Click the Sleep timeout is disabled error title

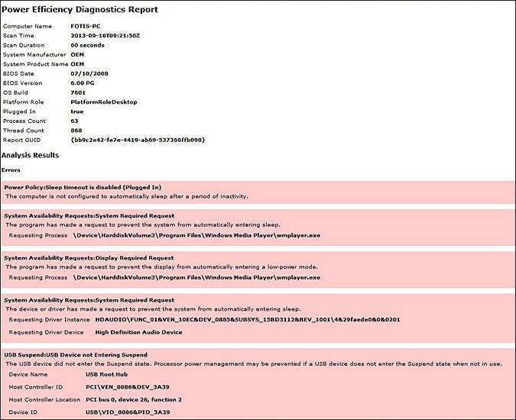point(83,187)
